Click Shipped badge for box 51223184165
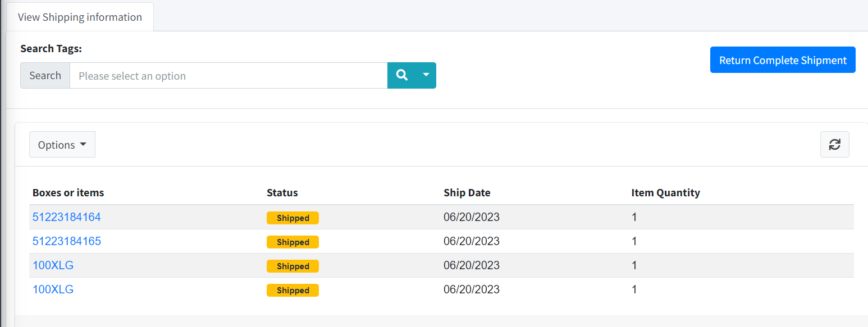868x327 pixels. (x=293, y=242)
